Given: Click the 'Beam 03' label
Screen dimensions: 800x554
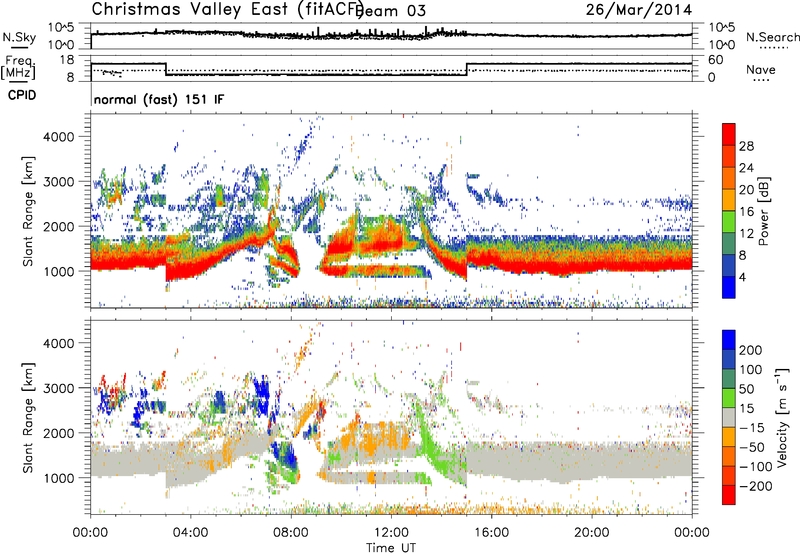Looking at the screenshot, I should [390, 11].
